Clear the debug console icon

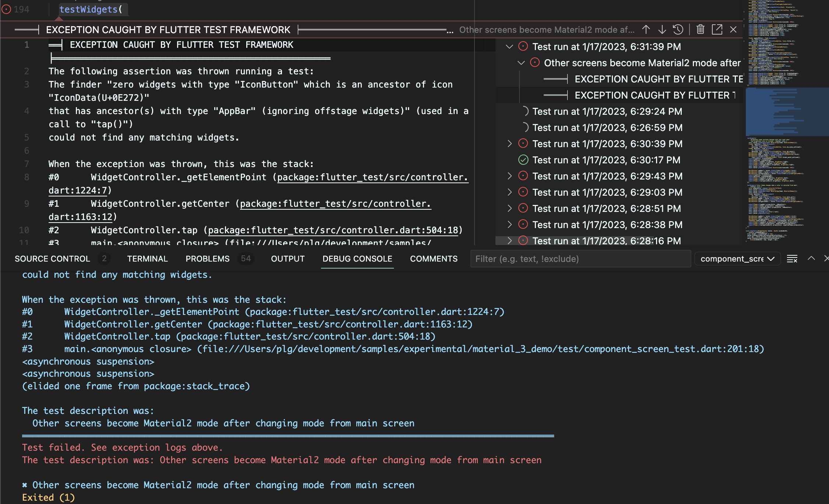click(792, 259)
